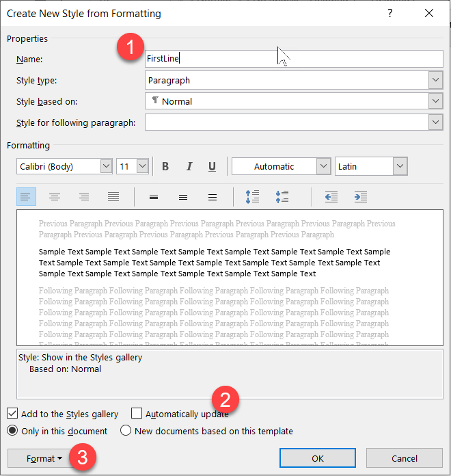The image size is (451, 476).
Task: Click the OK button
Action: click(318, 458)
